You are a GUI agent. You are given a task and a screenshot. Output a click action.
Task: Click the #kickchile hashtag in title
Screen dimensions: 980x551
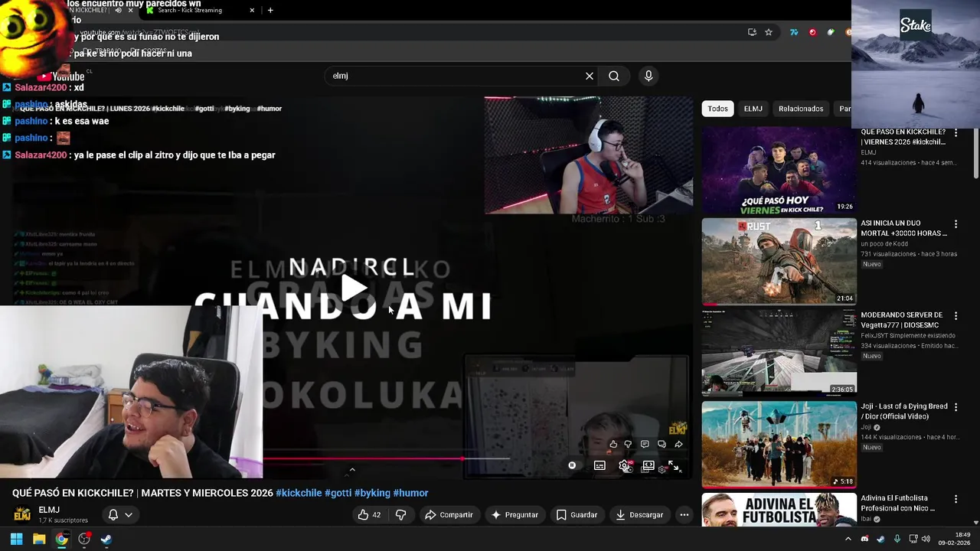[299, 493]
